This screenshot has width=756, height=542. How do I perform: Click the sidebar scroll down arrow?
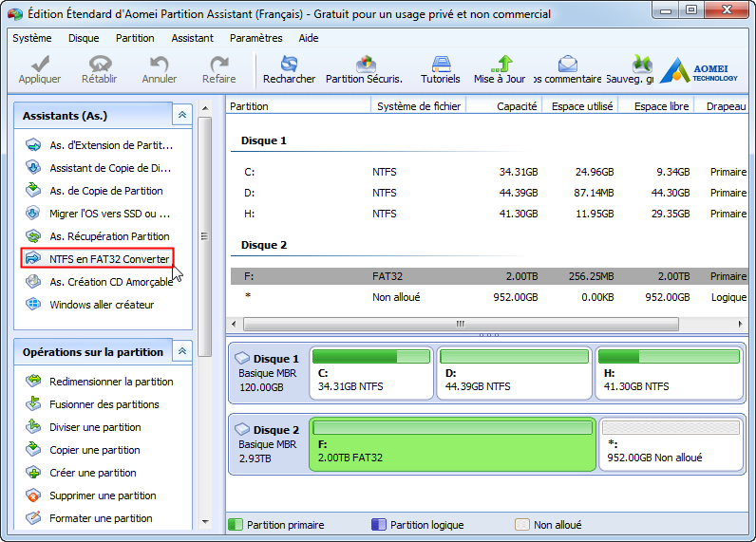pos(205,522)
